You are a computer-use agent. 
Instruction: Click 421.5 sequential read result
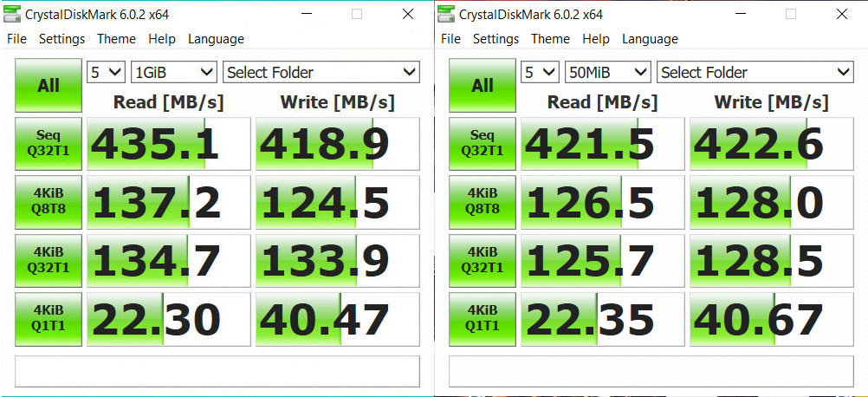pos(603,143)
